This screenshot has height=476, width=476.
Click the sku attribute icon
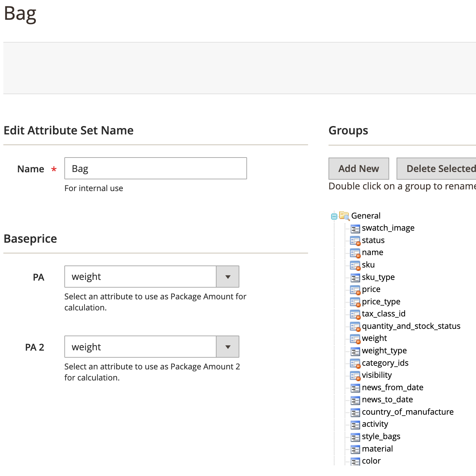click(x=355, y=265)
